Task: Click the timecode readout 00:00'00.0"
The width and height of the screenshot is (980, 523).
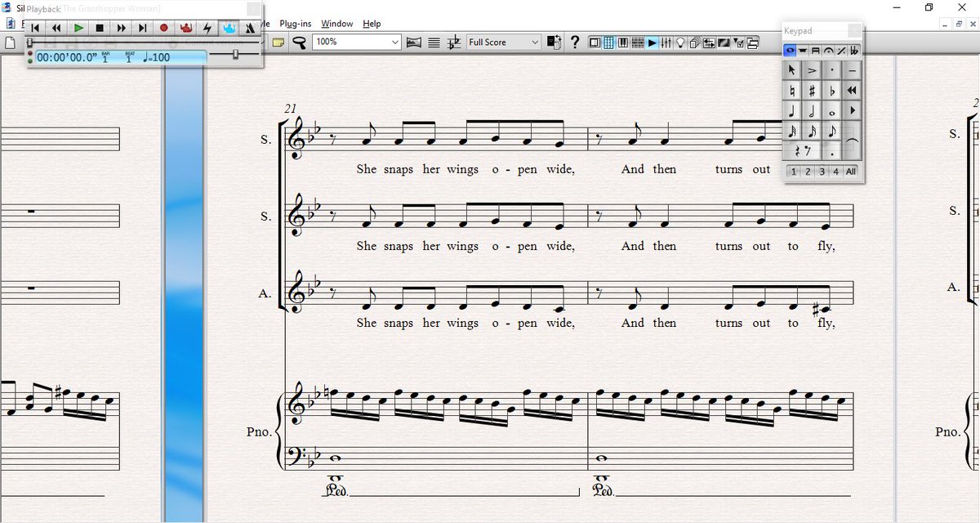Action: click(x=67, y=58)
